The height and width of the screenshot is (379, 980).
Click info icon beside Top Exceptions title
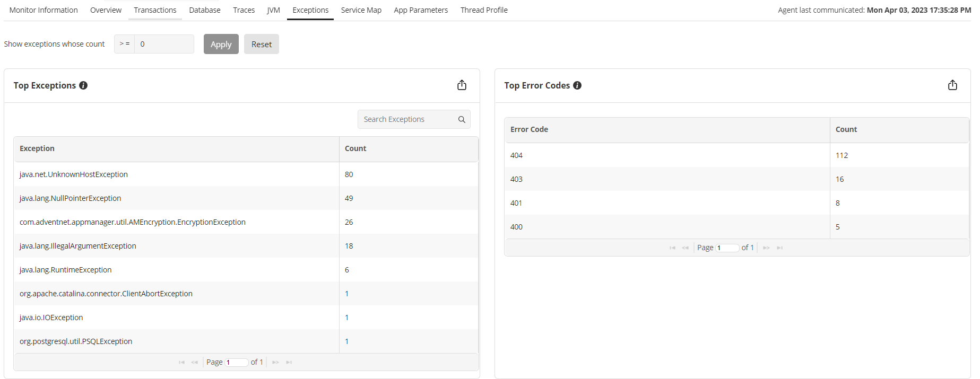pos(83,85)
